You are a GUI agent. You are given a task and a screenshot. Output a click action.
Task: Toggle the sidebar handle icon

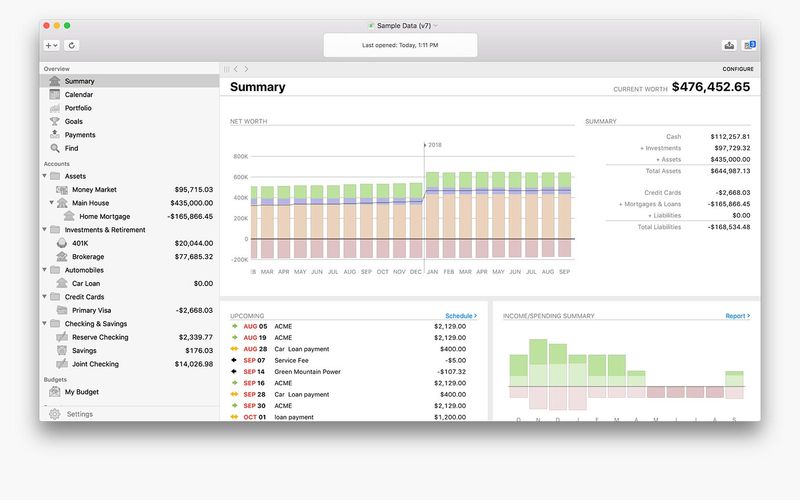[227, 69]
